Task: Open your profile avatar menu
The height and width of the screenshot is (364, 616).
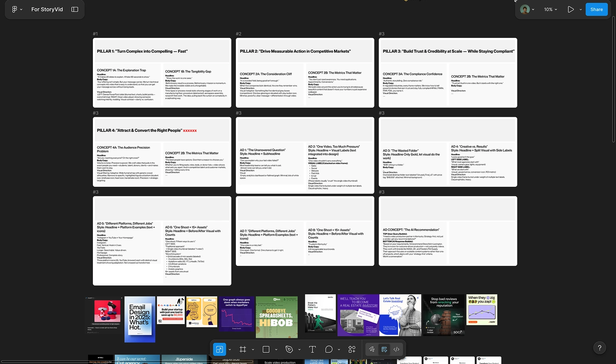Action: coord(525,9)
